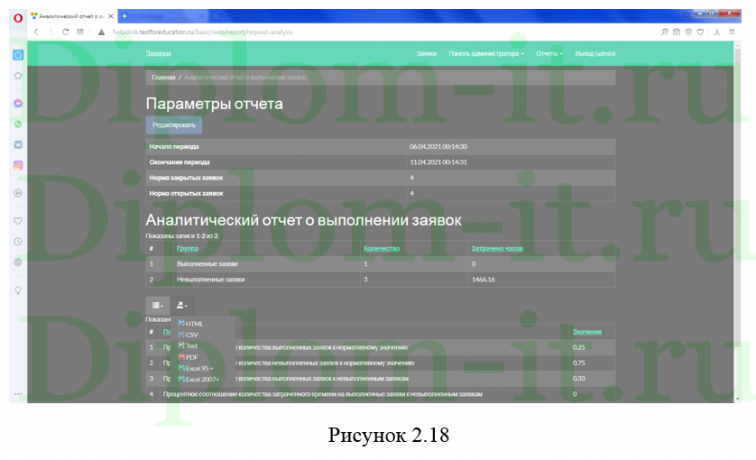Click the scrollbar up arrow

point(737,44)
